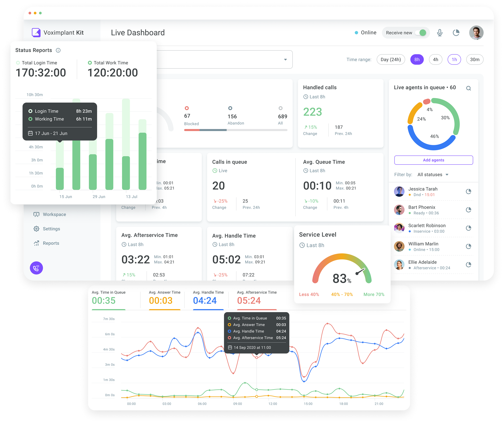
Task: Click the tallest bar near 13 Jul
Action: [x=126, y=144]
